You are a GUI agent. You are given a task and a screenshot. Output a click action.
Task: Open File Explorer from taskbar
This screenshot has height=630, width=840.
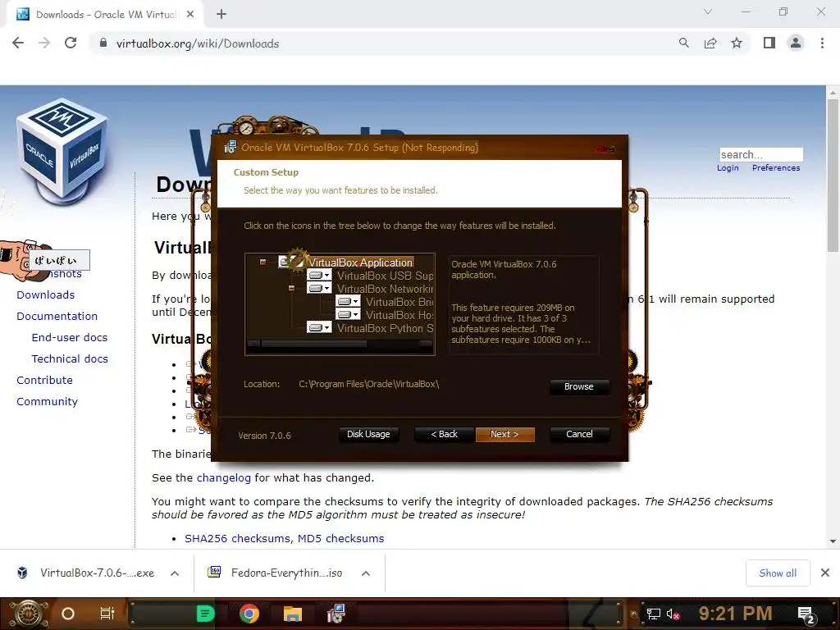[293, 614]
